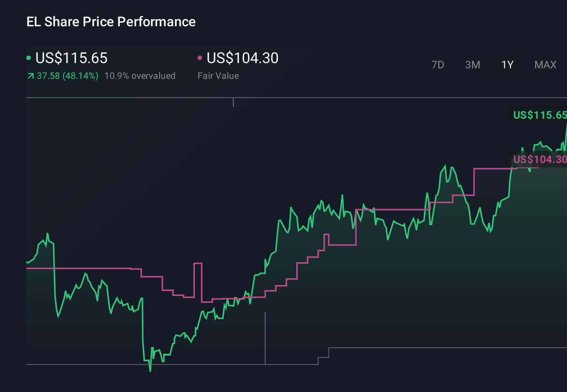Toggle visibility of the overvalued indicator
567x392 pixels.
(140, 75)
